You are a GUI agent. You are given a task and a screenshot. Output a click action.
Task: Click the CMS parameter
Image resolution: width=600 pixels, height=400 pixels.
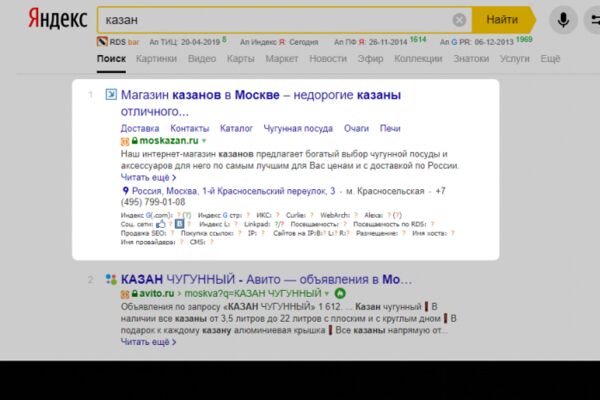coord(201,242)
